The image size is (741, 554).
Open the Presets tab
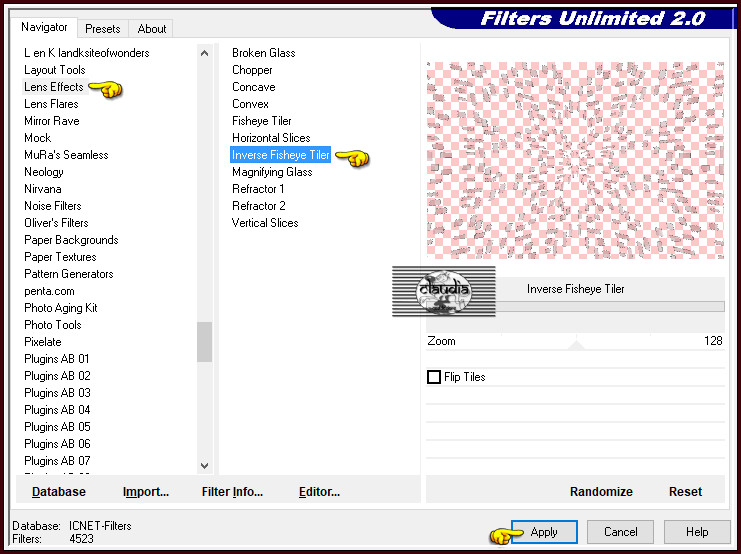coord(103,29)
